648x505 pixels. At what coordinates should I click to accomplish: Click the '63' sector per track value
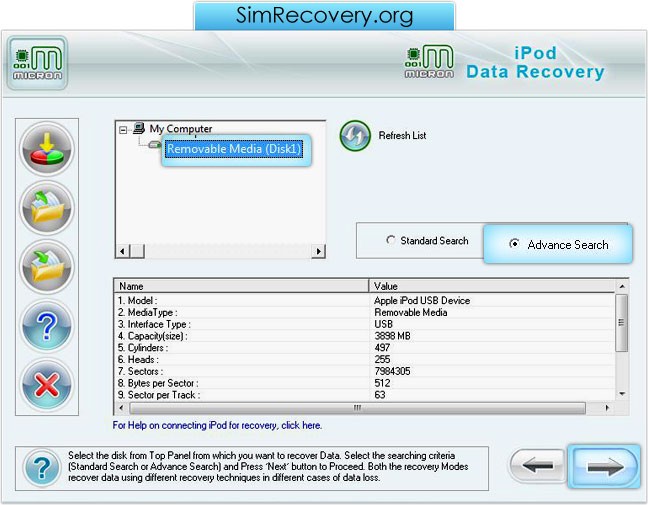point(380,395)
